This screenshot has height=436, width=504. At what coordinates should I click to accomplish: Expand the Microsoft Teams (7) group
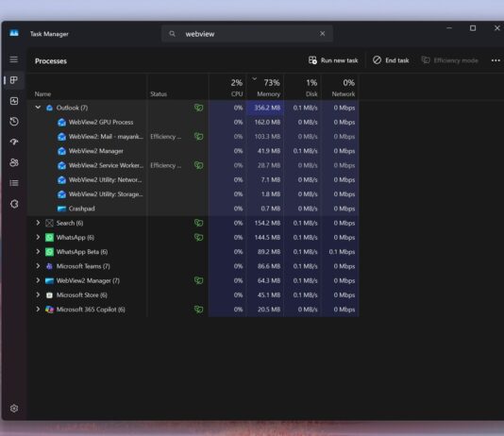click(38, 266)
